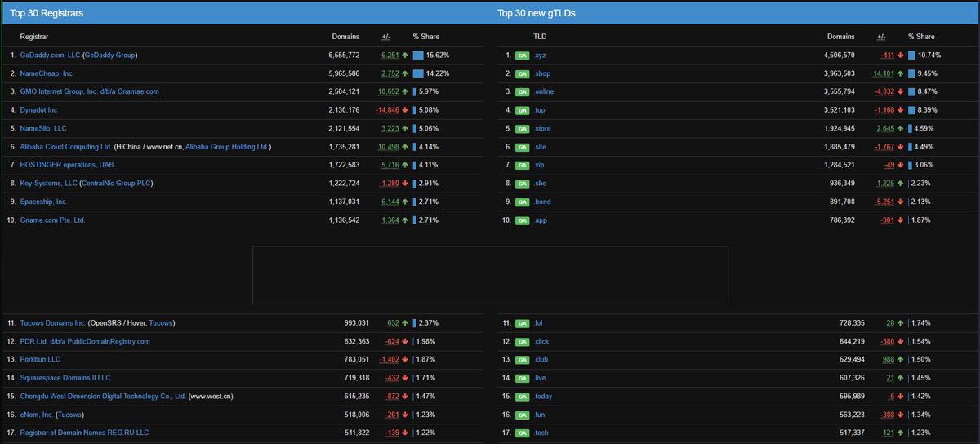Viewport: 980px width, 444px height.
Task: Open the .club TLD link
Action: 541,359
